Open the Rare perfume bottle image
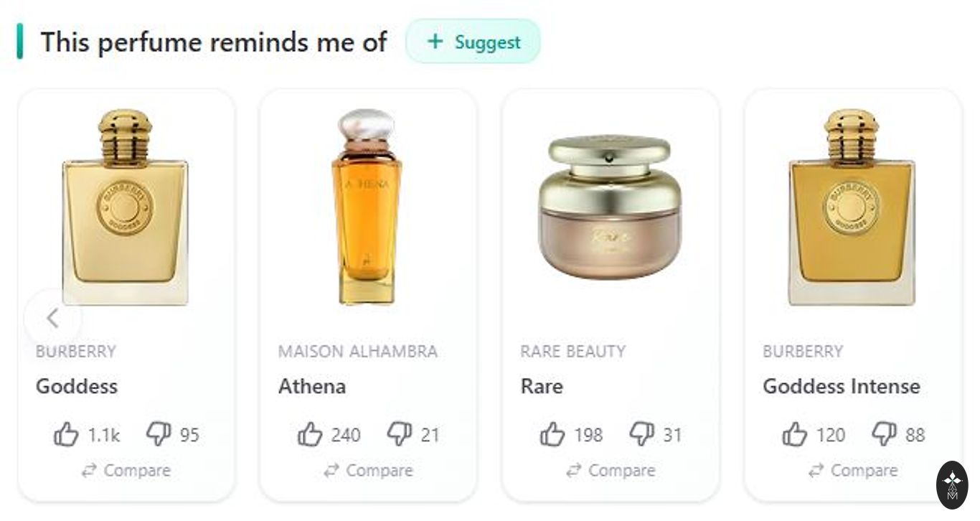The width and height of the screenshot is (980, 521). pyautogui.click(x=609, y=208)
